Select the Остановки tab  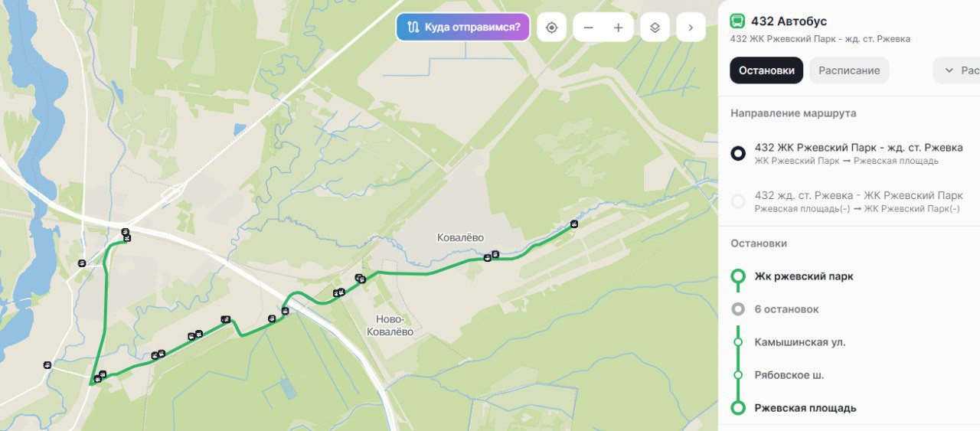coord(766,70)
